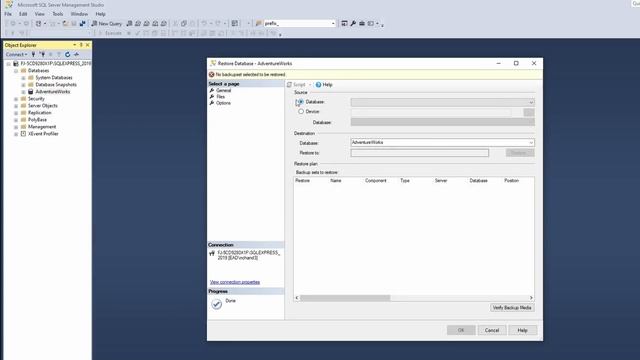The image size is (640, 360).
Task: Expand the System Databases folder
Action: point(23,78)
